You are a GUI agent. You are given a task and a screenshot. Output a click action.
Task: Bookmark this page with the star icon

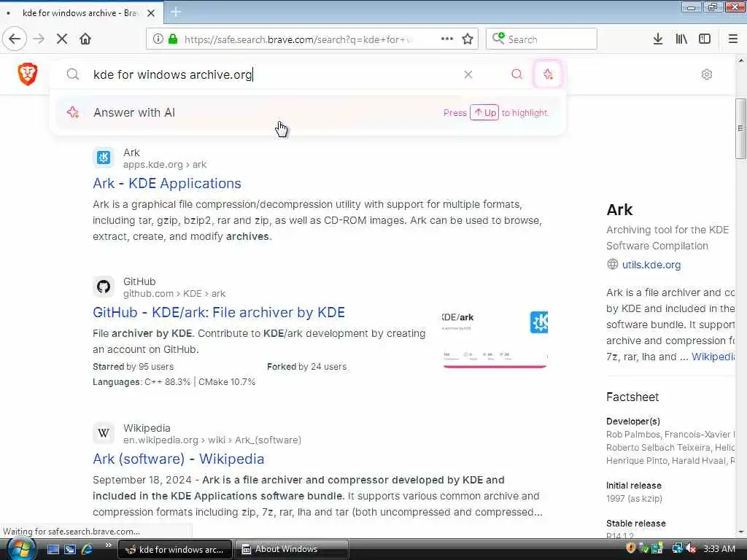[468, 39]
